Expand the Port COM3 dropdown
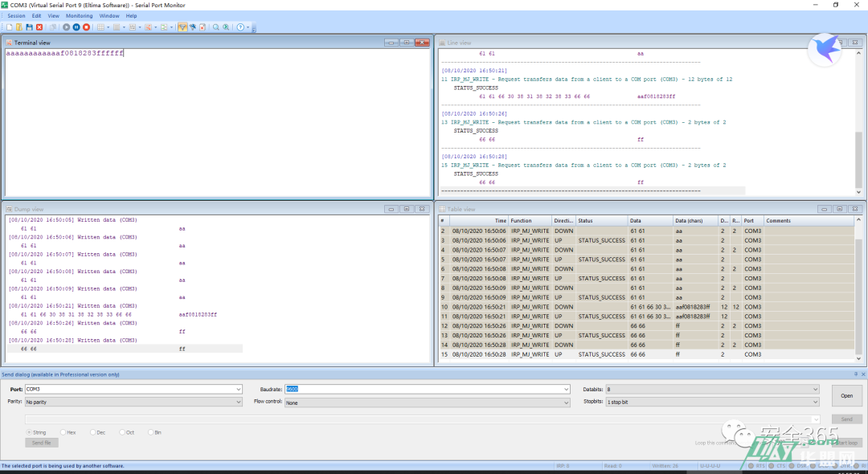Image resolution: width=868 pixels, height=474 pixels. (238, 390)
